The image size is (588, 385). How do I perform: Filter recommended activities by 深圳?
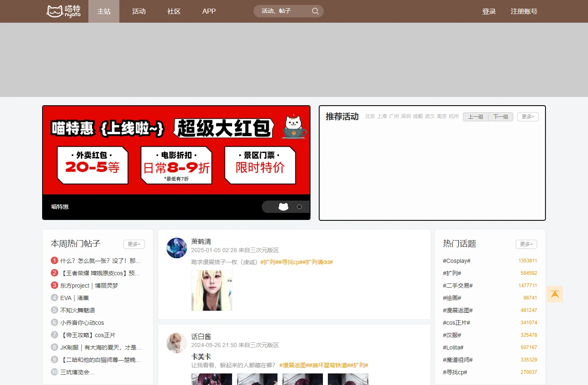[x=406, y=116]
